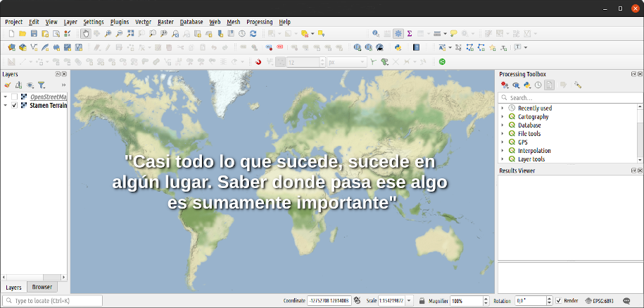This screenshot has width=644, height=308.
Task: Expand the Recently used toolbox group
Action: coord(503,108)
